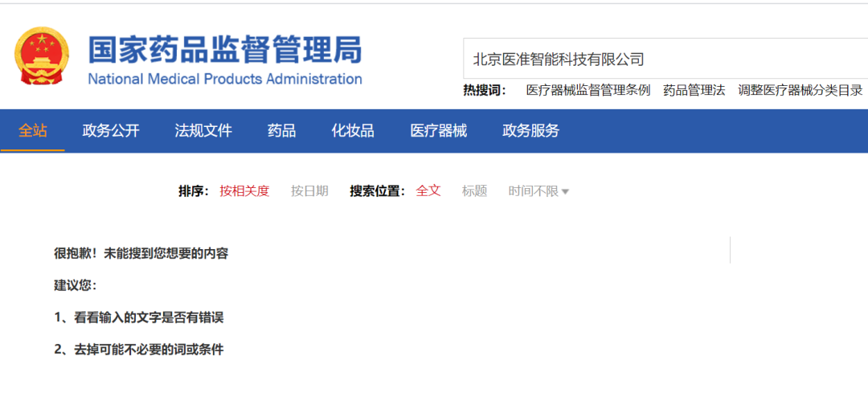
Task: Set search position to 全文
Action: pyautogui.click(x=428, y=191)
